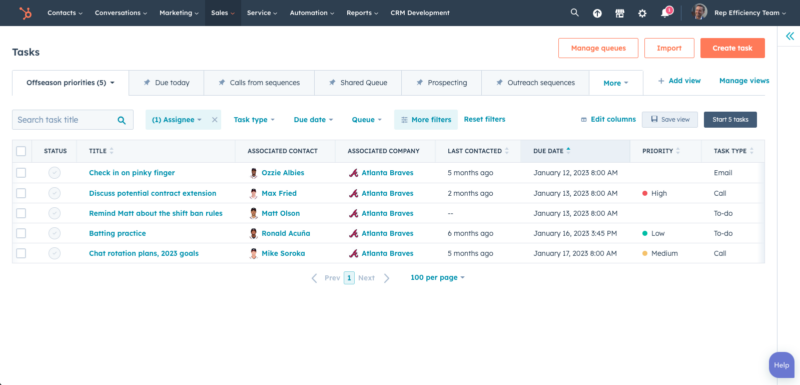The image size is (800, 385).
Task: Remove the Assignee filter with X
Action: [214, 119]
